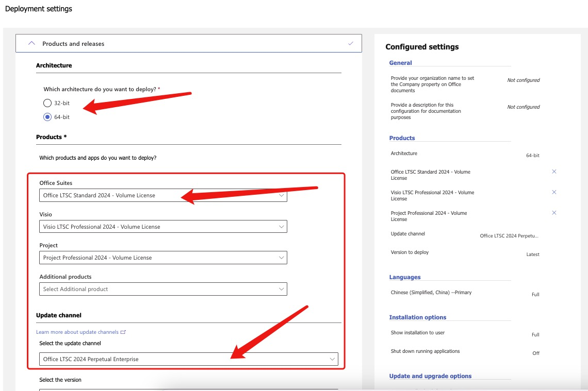Click the Products and releases header text
The width and height of the screenshot is (588, 391).
(73, 44)
